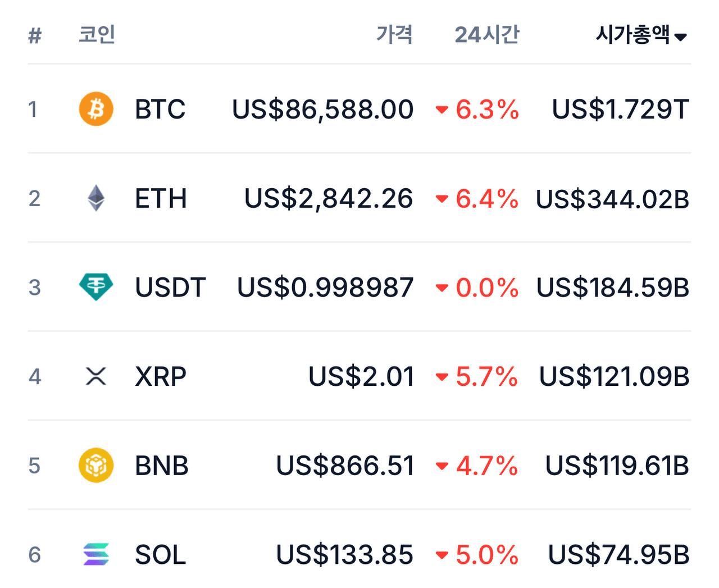Select the USDT coin name
Screen dimensions: 719x588
(x=170, y=287)
